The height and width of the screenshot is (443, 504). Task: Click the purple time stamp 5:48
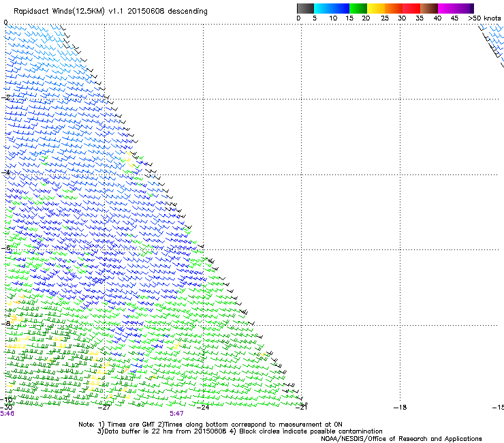pos(7,414)
